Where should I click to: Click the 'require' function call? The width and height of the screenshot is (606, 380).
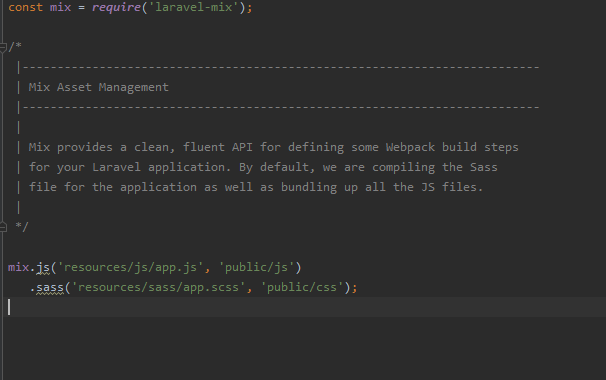coord(116,7)
